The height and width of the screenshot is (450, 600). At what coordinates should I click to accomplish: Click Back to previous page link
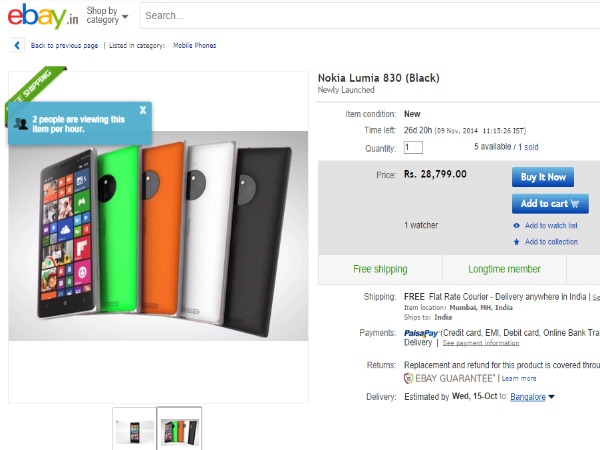(x=64, y=45)
